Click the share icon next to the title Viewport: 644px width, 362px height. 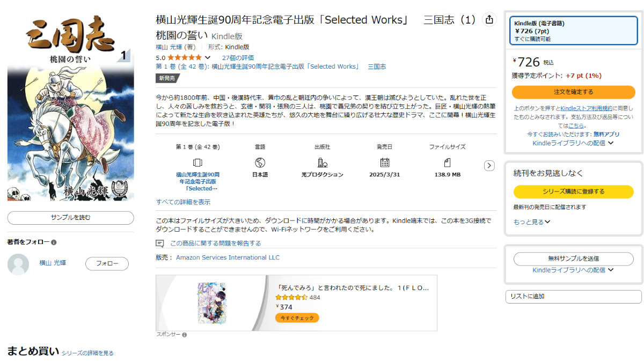point(489,19)
